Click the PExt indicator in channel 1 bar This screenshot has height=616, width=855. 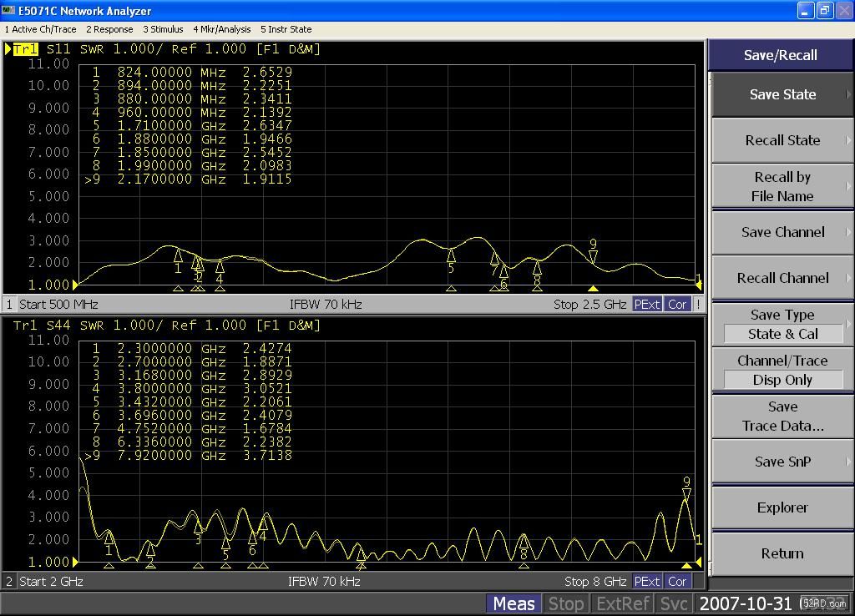[x=647, y=304]
